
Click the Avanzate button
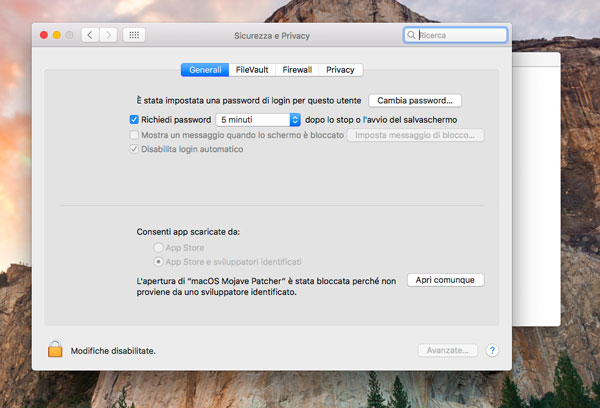447,350
